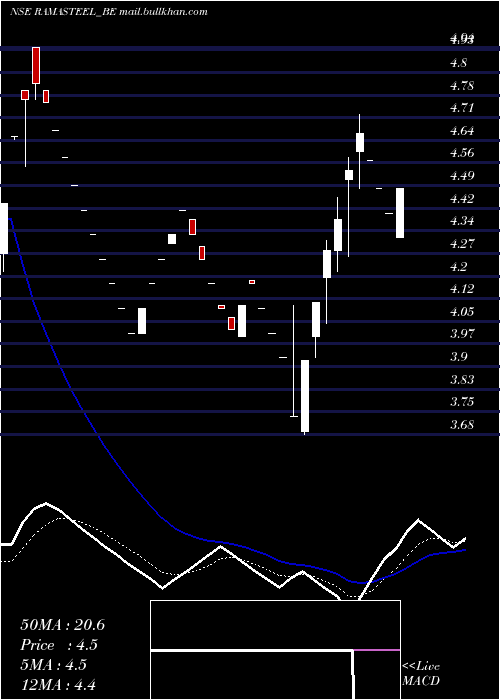This screenshot has width=500, height=700.
Task: Click the tall red candle at top left
Action: coord(36,65)
